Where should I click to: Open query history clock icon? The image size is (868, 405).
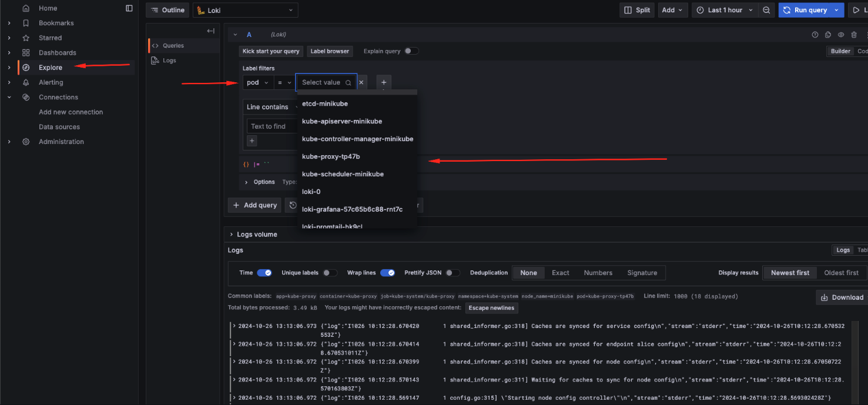coord(293,205)
